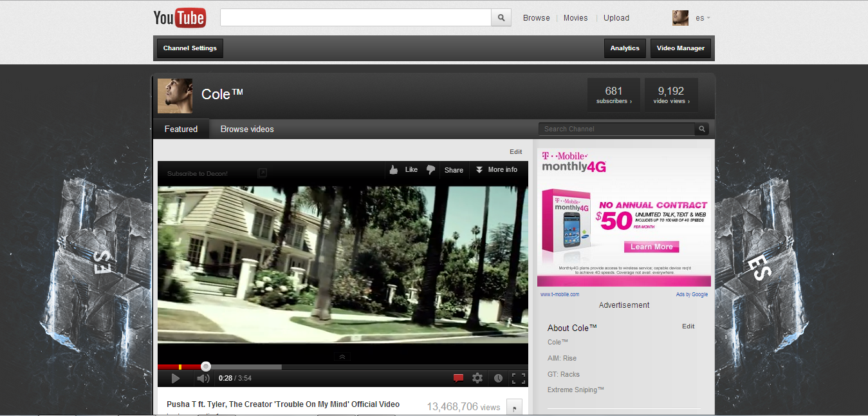Open Channel Settings

(190, 48)
